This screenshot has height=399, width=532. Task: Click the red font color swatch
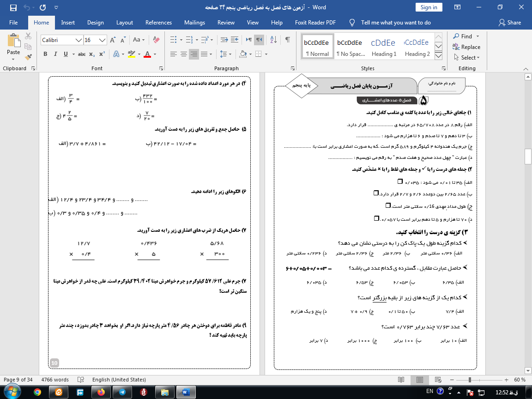pos(147,54)
